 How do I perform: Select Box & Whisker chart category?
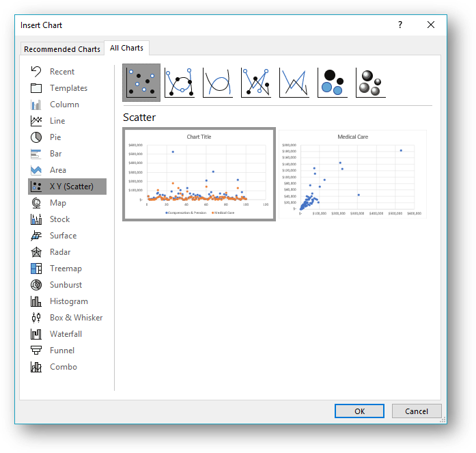point(76,318)
